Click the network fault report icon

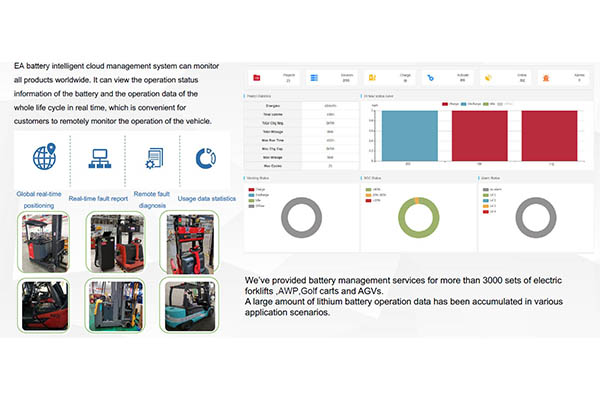tap(99, 158)
